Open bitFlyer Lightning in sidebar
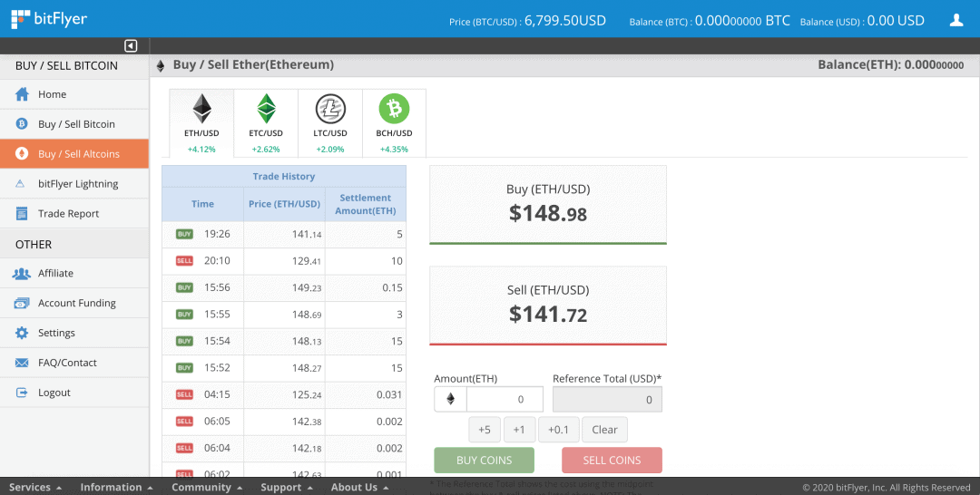Viewport: 980px width, 495px height. [x=74, y=183]
